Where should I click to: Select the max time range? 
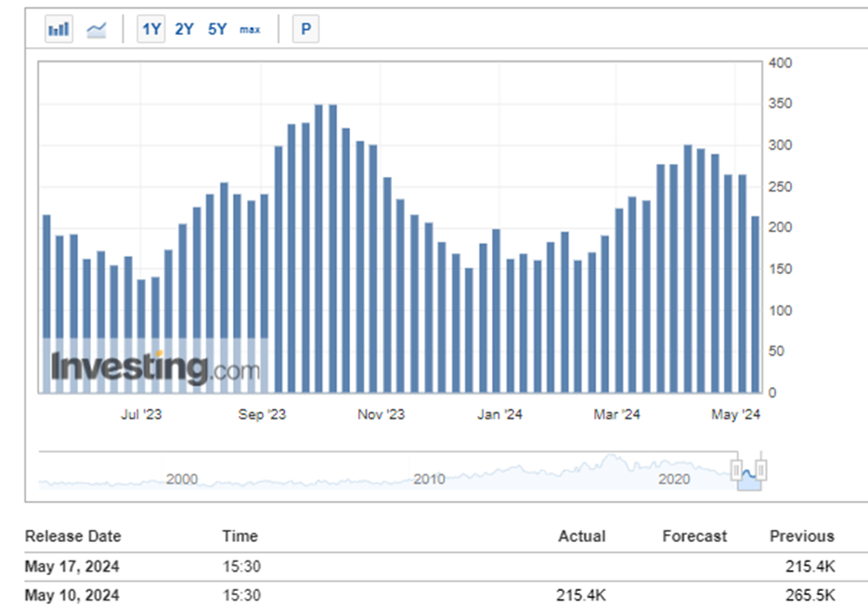[249, 30]
